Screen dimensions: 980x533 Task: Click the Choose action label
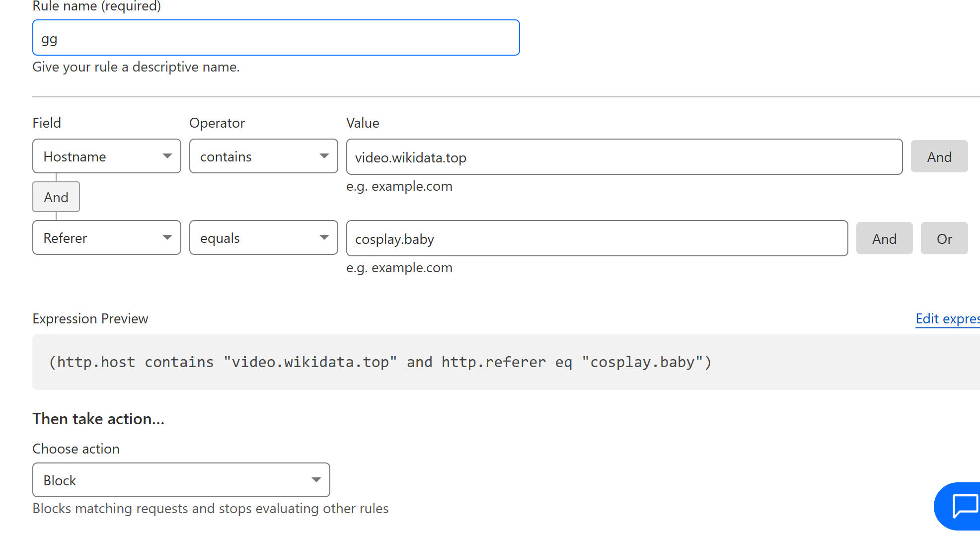point(76,449)
